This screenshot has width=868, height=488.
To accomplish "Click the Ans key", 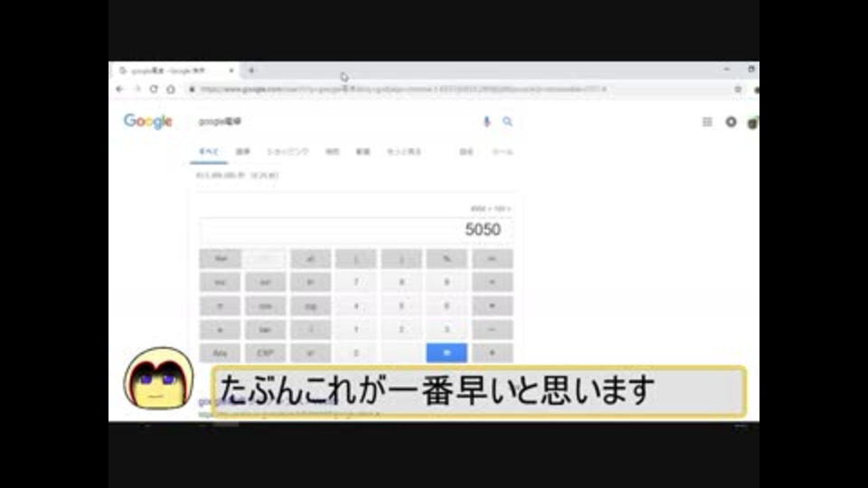I will [x=221, y=353].
